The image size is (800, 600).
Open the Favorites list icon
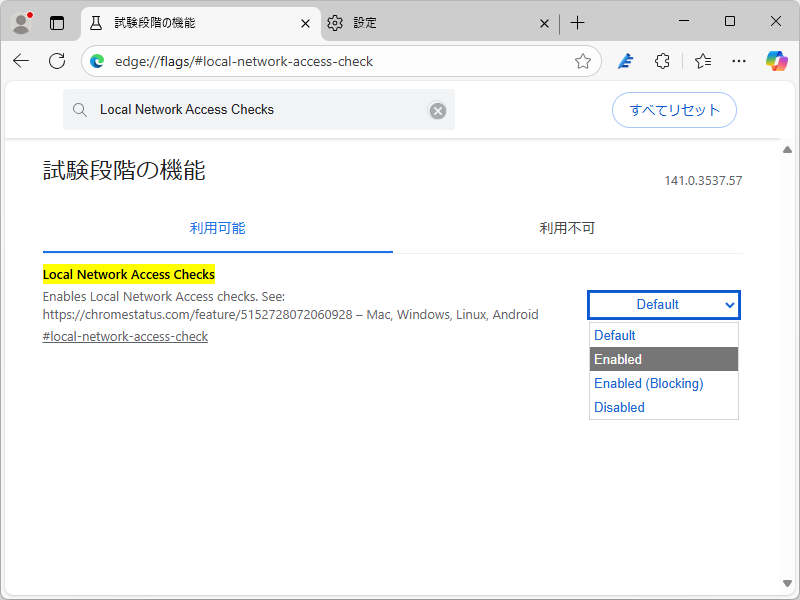coord(700,61)
